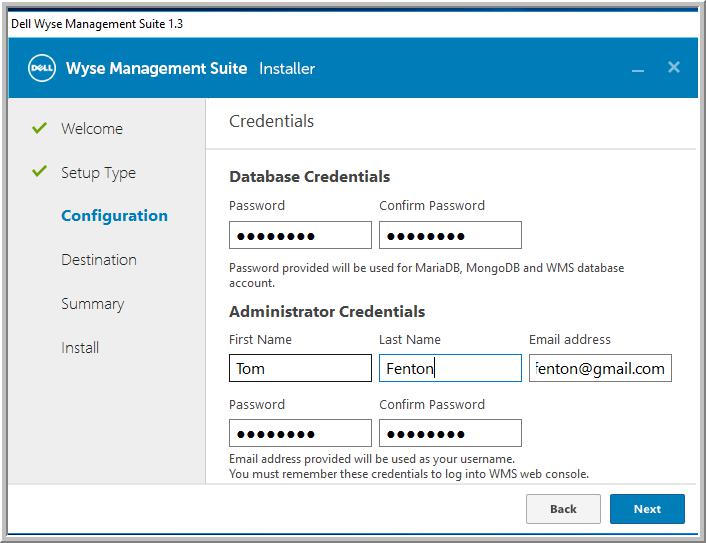Click the Email address input field
Screen dimensions: 706x543
(x=600, y=368)
